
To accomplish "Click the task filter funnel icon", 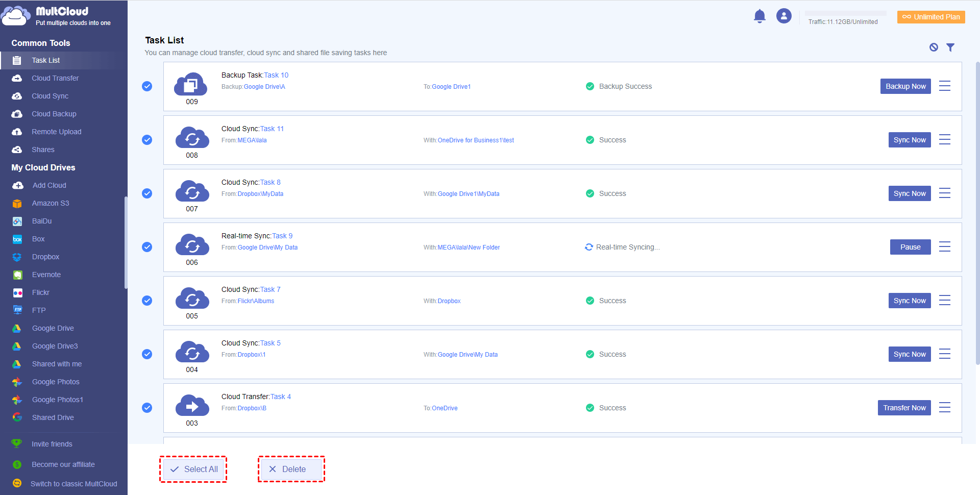I will 950,47.
